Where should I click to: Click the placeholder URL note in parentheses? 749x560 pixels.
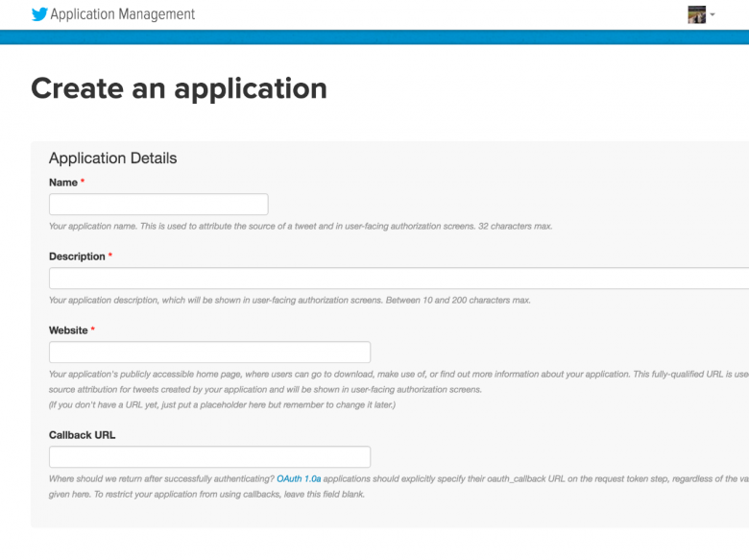[222, 404]
